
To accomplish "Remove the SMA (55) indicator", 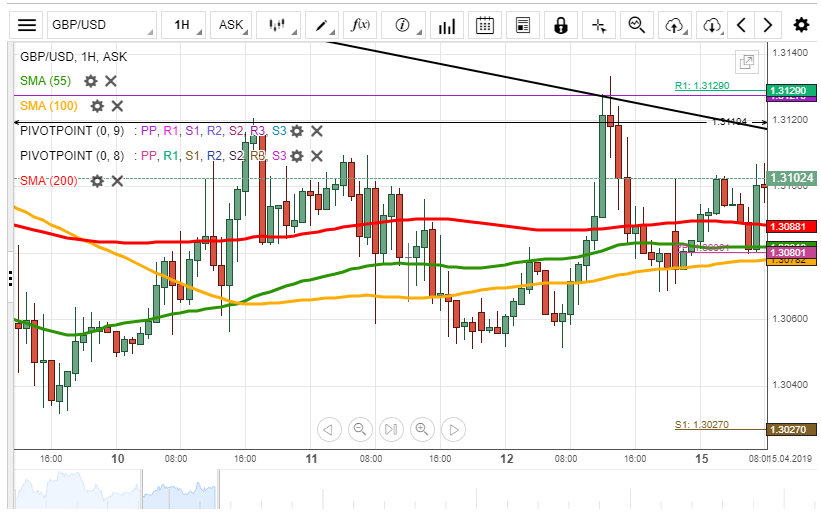I will coord(110,81).
